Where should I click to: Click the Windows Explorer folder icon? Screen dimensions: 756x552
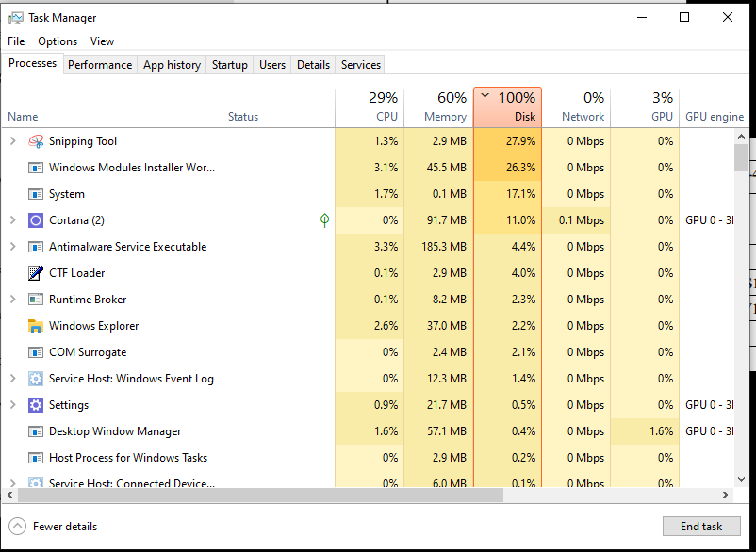pos(36,326)
